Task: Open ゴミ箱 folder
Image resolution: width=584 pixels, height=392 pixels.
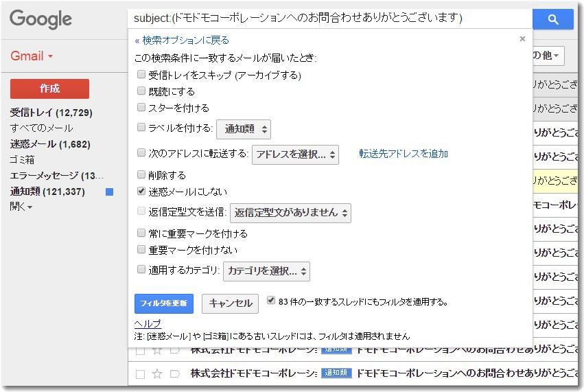Action: click(22, 160)
